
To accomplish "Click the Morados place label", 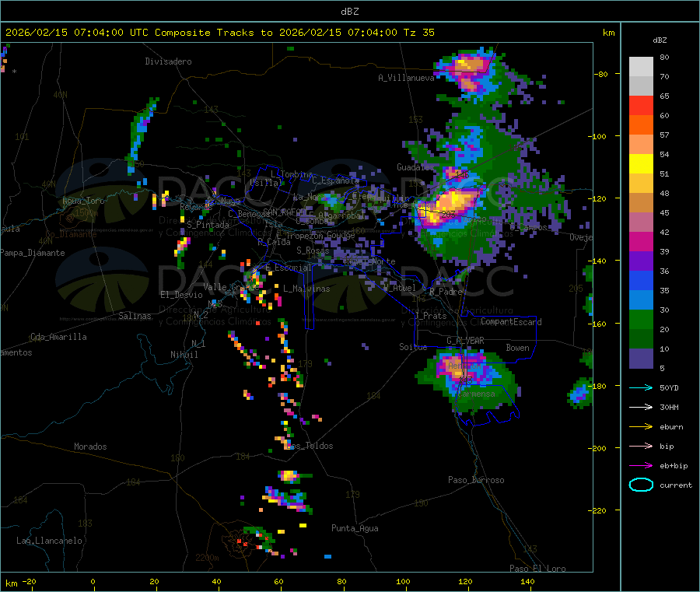I will tap(90, 447).
